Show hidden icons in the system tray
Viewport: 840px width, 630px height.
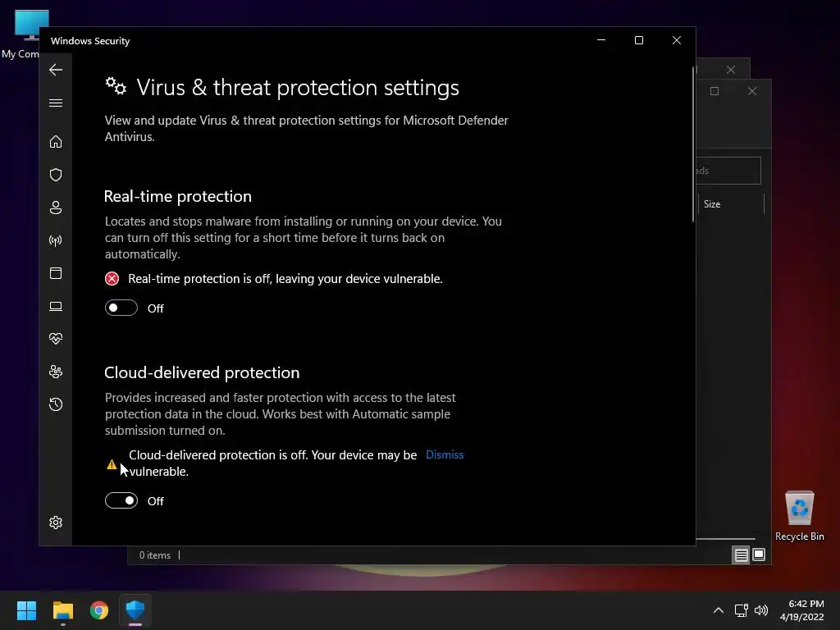[x=719, y=610]
